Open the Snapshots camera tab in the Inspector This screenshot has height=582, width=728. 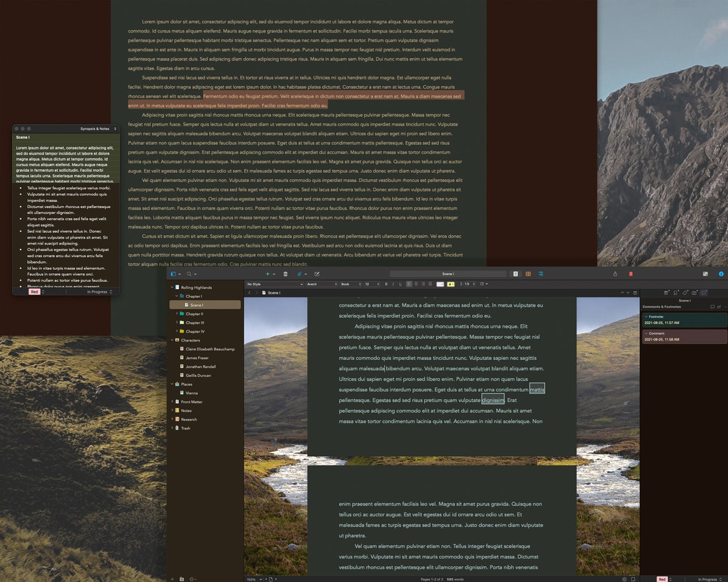point(694,294)
